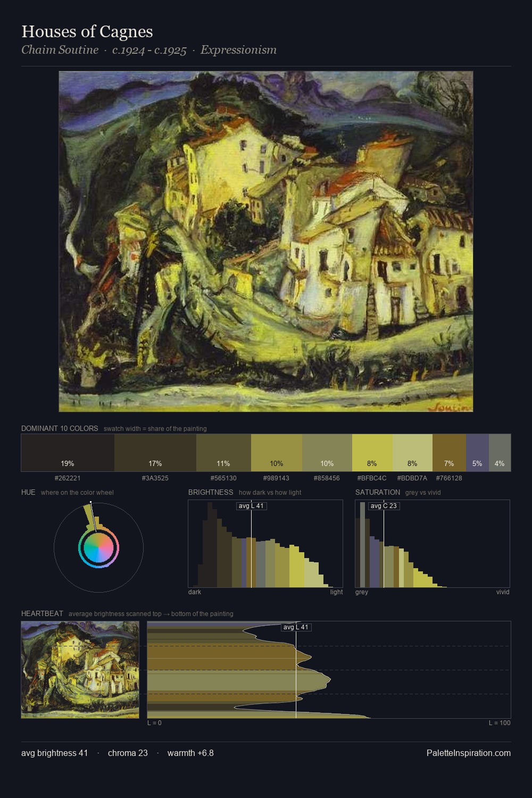Click the style label 'Expressionism'
The image size is (532, 798).
[238, 50]
